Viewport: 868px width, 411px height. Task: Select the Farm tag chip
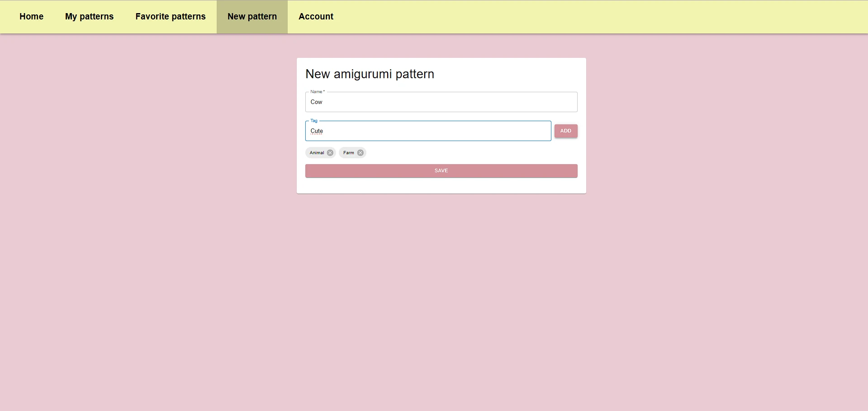(348, 153)
